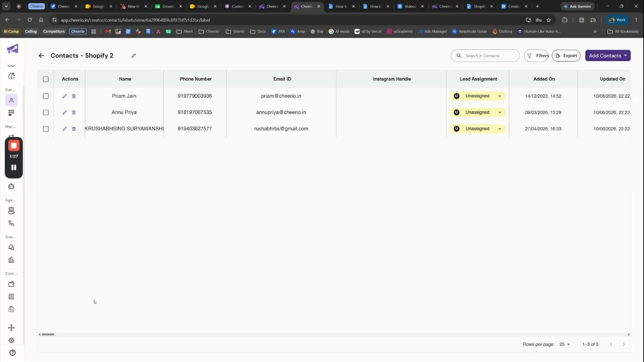Open the Shopify bag icon in sidebar

(11, 309)
